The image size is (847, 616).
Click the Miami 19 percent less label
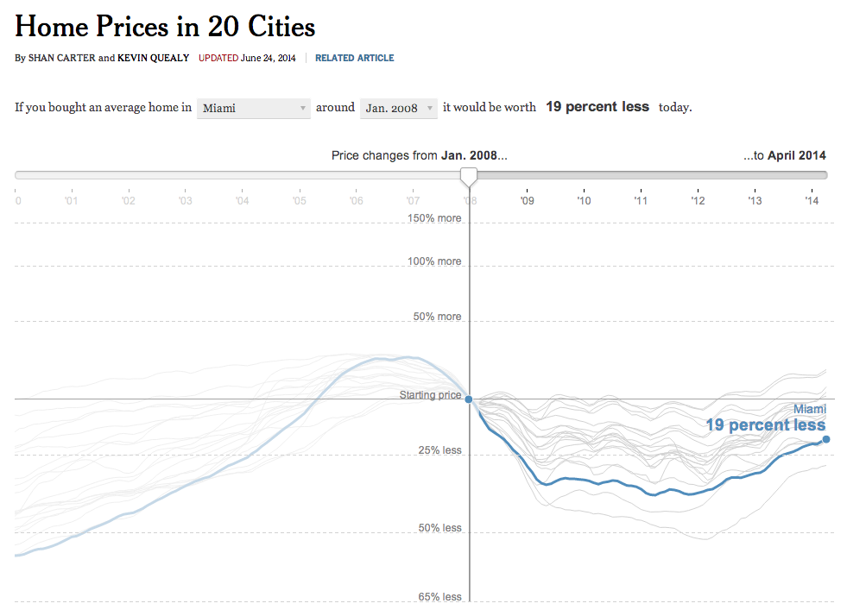tap(766, 418)
